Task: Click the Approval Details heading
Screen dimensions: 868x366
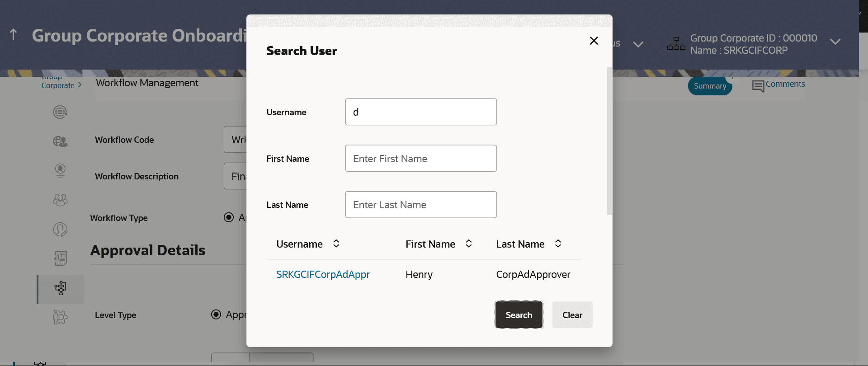Action: (x=148, y=250)
